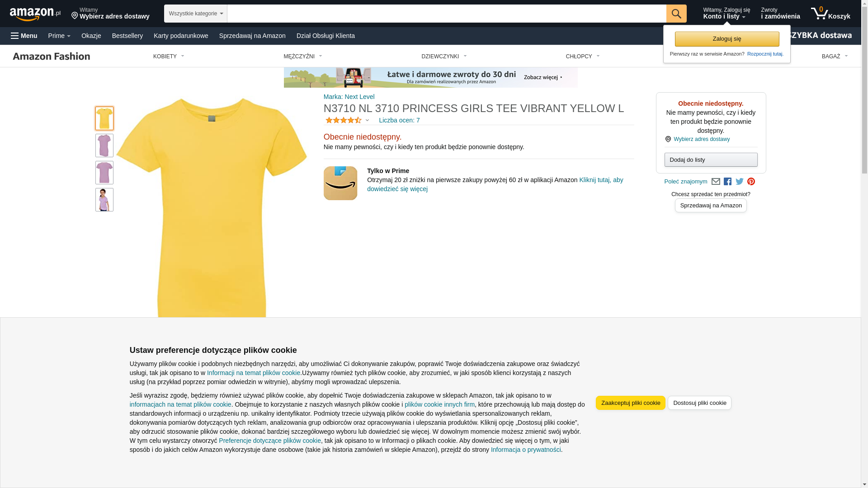The image size is (868, 488).
Task: Go to the Amazon.pl home logo
Action: click(35, 14)
